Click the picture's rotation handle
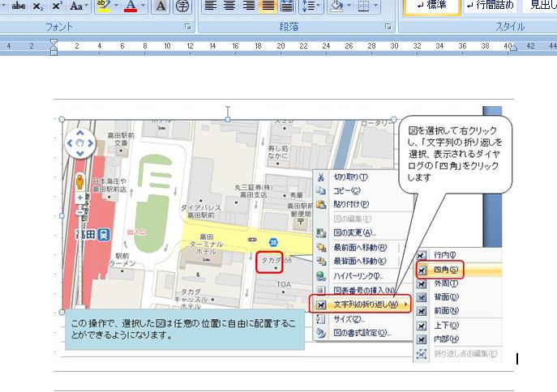 pyautogui.click(x=228, y=108)
